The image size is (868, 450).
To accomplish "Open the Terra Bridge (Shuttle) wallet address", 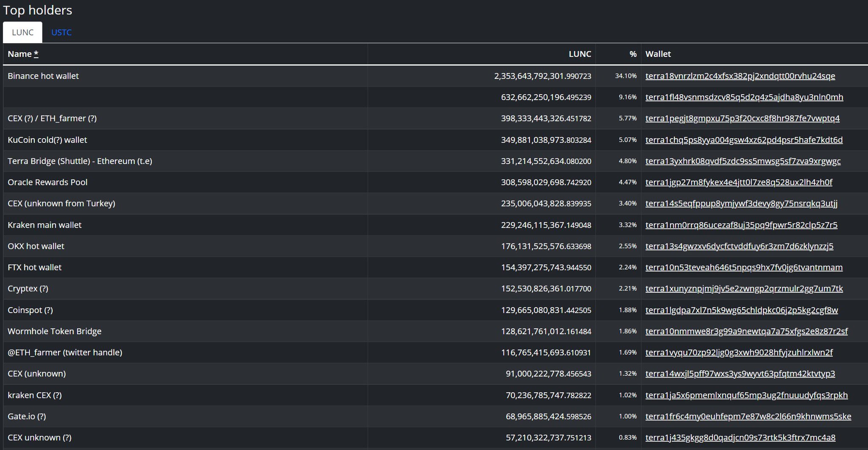I will pyautogui.click(x=743, y=161).
